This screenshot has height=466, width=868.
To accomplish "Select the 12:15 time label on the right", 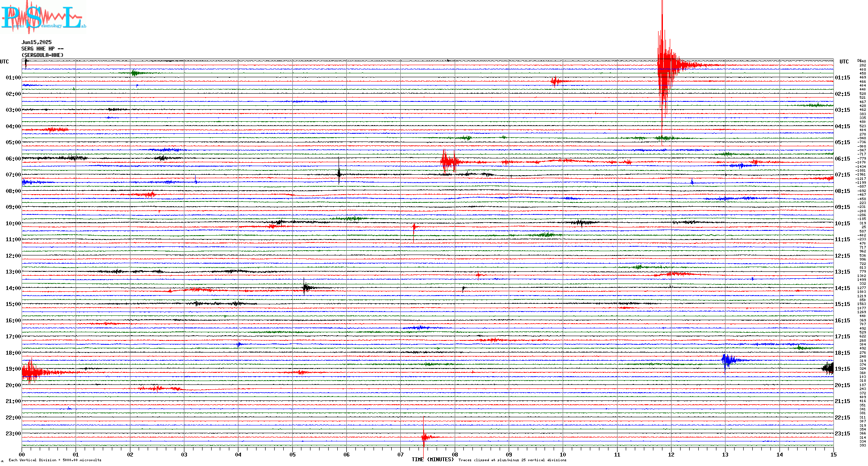I will tap(842, 256).
